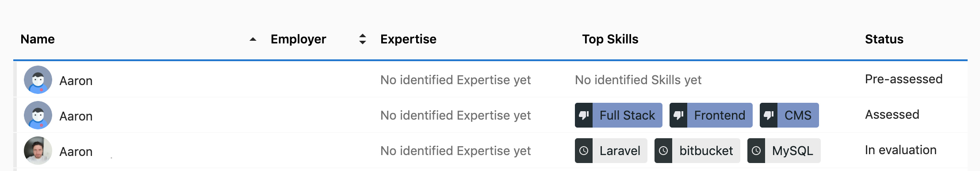Click thumbs-down icon on CMS skill

click(769, 115)
